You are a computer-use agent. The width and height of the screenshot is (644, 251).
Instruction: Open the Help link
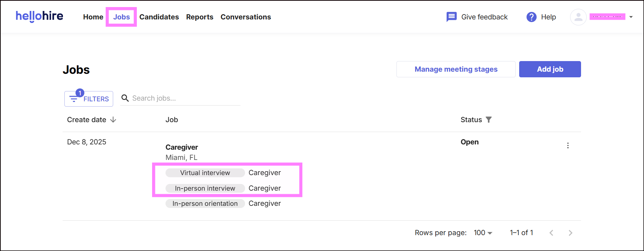(x=549, y=17)
